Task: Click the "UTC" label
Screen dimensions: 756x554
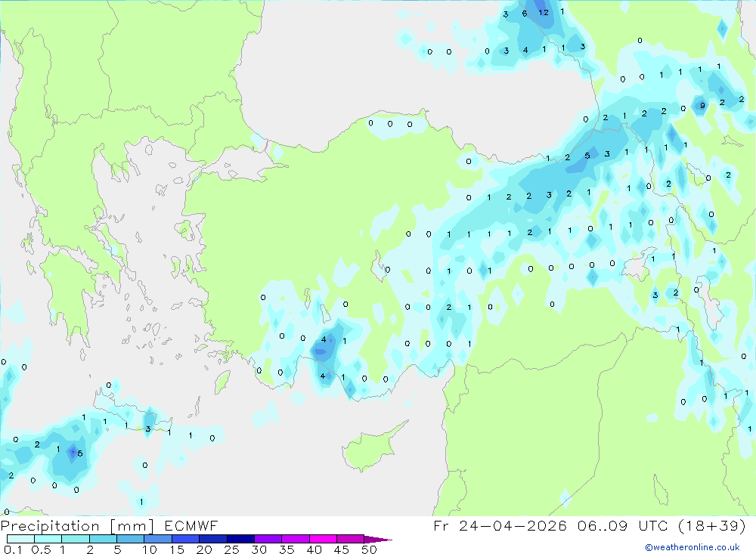Action: 654,525
